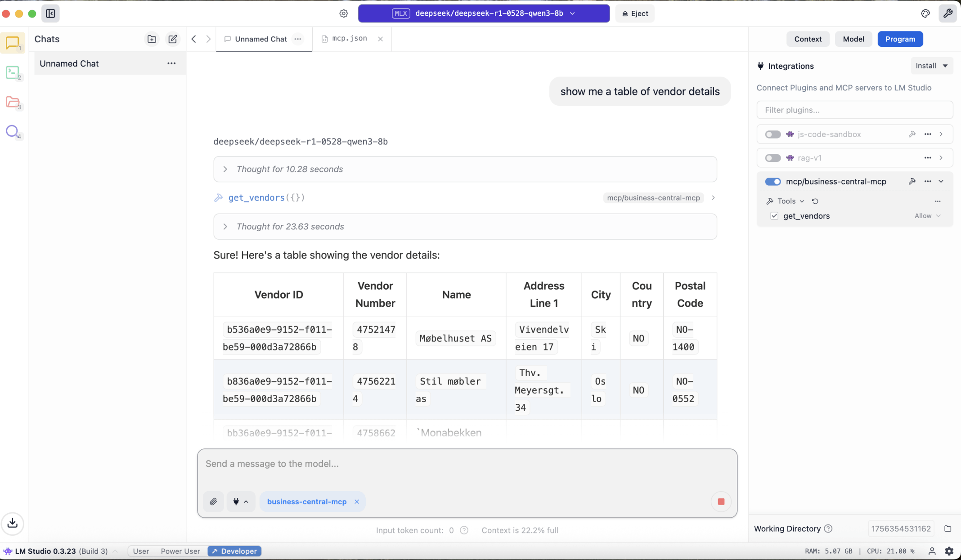Open the Downloads icon at bottom left
Screen dimensions: 961x560
13,523
